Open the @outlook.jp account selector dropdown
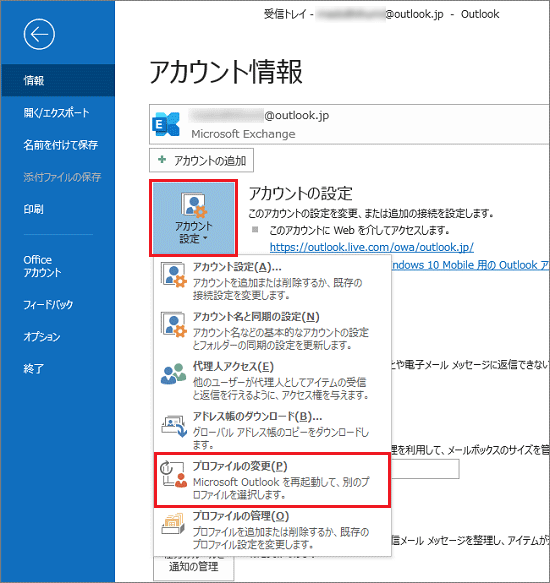Viewport: 550px width, 583px height. pyautogui.click(x=349, y=124)
